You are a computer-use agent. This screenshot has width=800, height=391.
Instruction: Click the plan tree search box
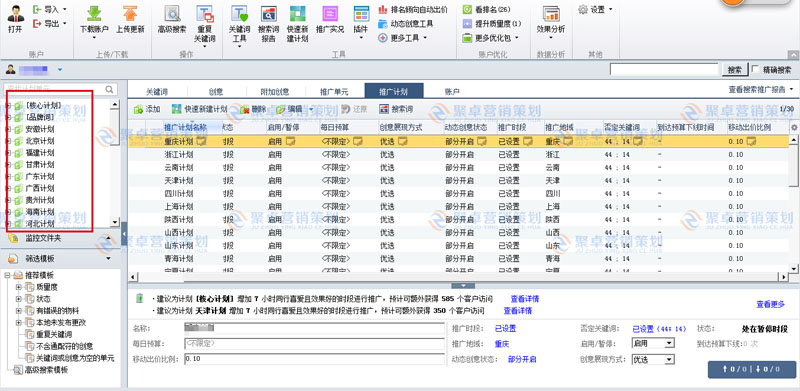coord(61,89)
